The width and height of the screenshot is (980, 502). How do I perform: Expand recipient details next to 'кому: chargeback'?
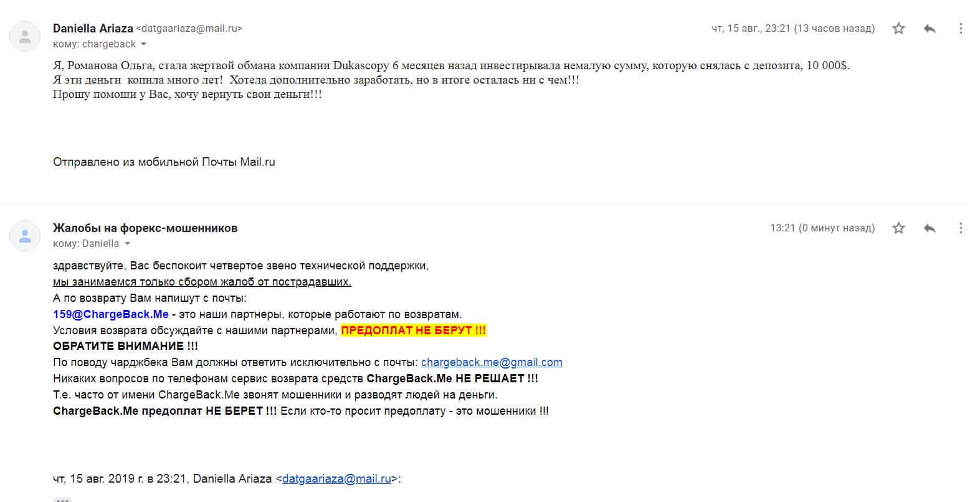pyautogui.click(x=144, y=44)
